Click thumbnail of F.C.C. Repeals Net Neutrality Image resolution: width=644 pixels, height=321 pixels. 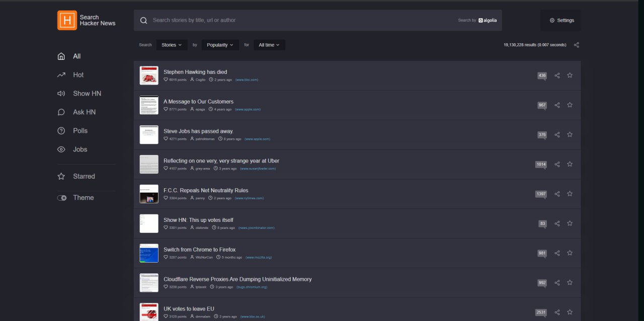click(149, 194)
